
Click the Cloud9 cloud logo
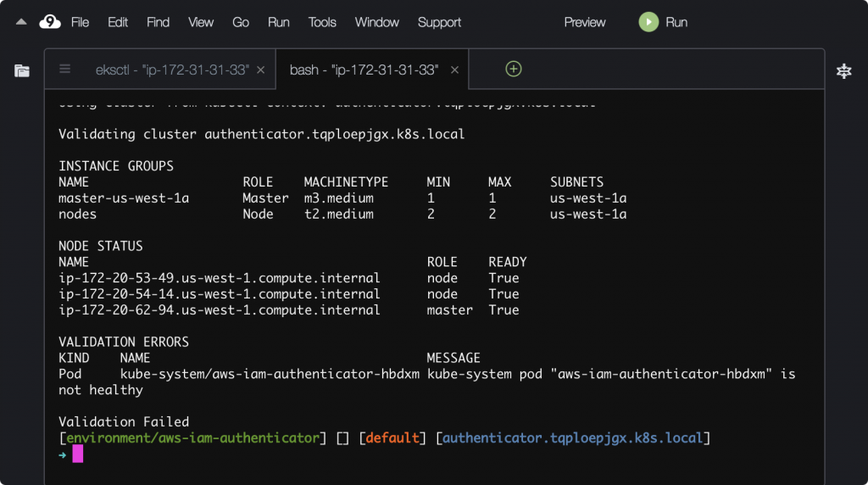[x=50, y=22]
